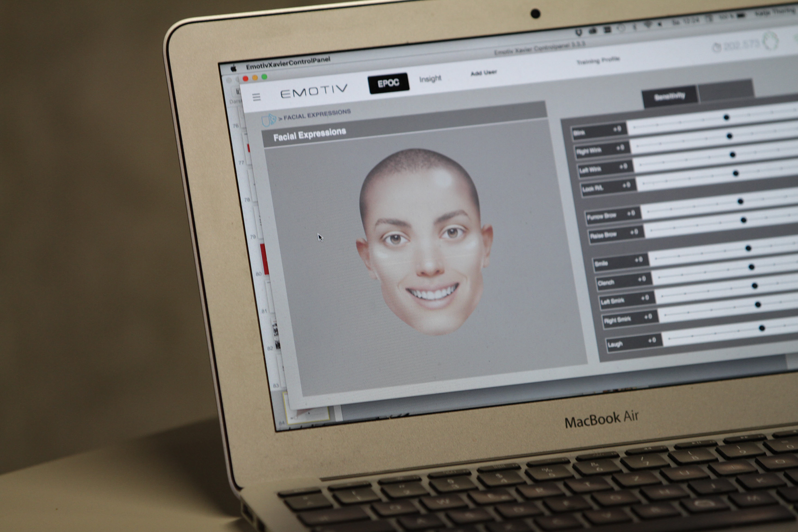Select the EPOC headset tab

388,83
